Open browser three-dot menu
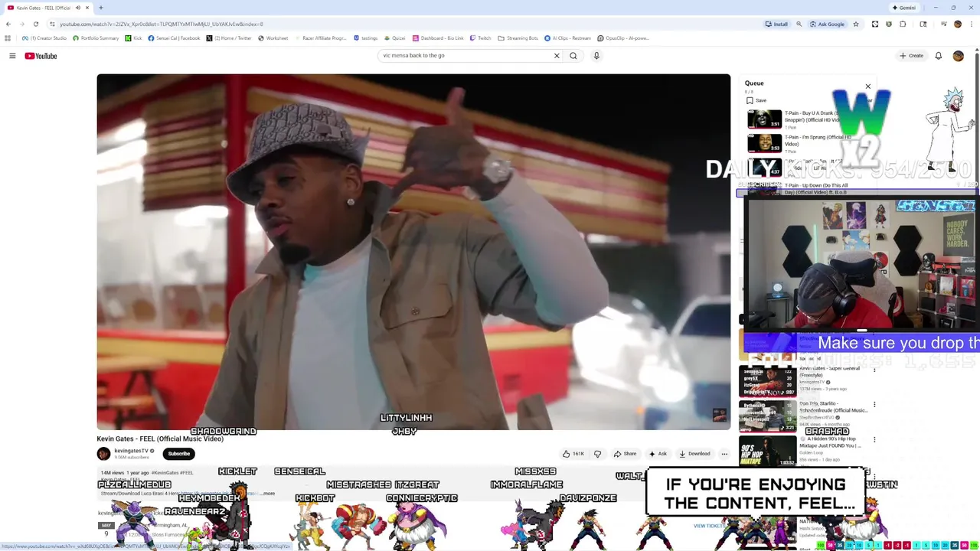Viewport: 980px width, 551px height. pyautogui.click(x=972, y=24)
